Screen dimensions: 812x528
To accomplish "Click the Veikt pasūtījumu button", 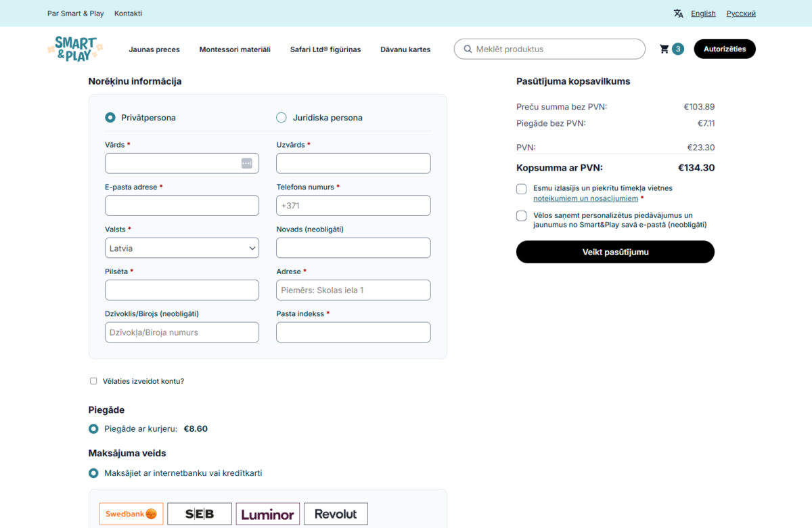I will [x=614, y=252].
